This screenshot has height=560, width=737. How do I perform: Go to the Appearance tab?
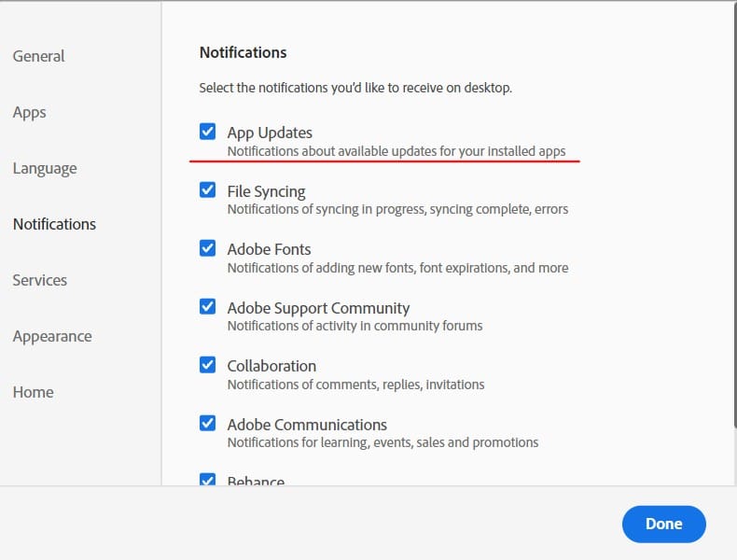click(52, 336)
